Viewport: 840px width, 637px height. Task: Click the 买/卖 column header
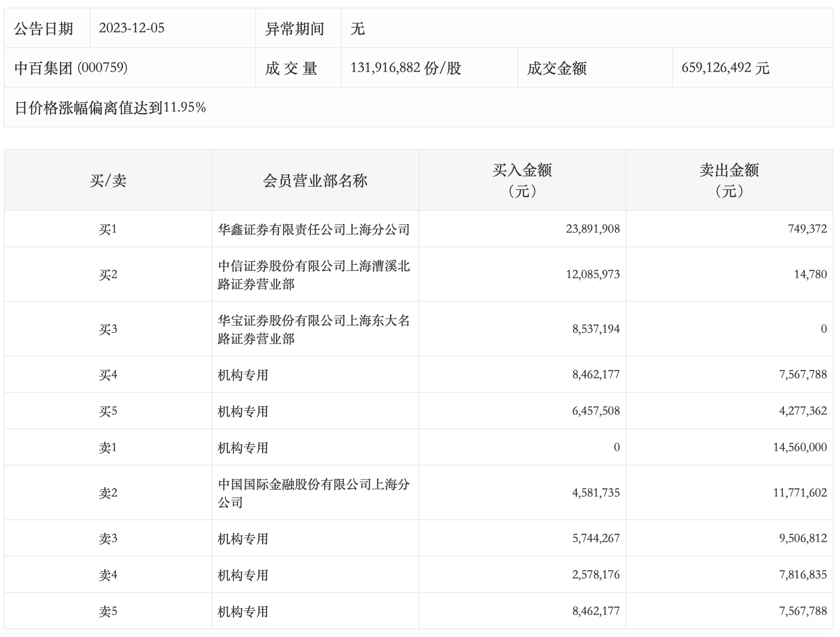tap(108, 180)
